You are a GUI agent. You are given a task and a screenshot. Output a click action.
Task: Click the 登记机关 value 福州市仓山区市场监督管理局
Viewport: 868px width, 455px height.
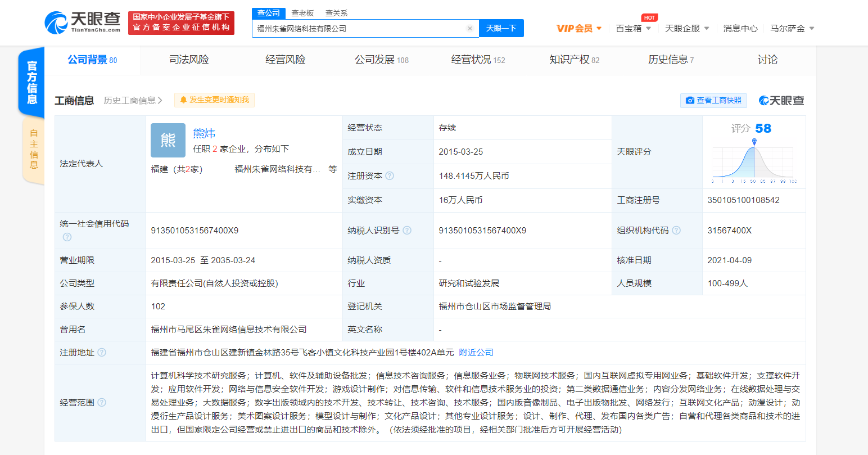(x=495, y=307)
